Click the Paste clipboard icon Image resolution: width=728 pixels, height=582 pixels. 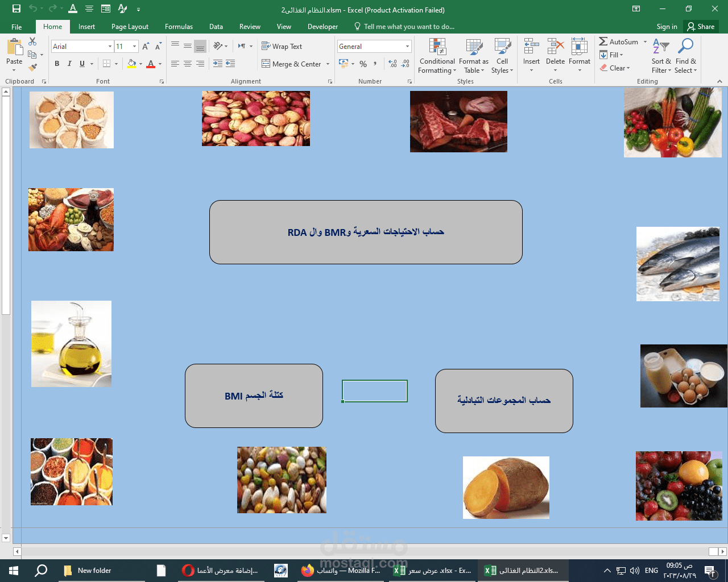coord(14,48)
